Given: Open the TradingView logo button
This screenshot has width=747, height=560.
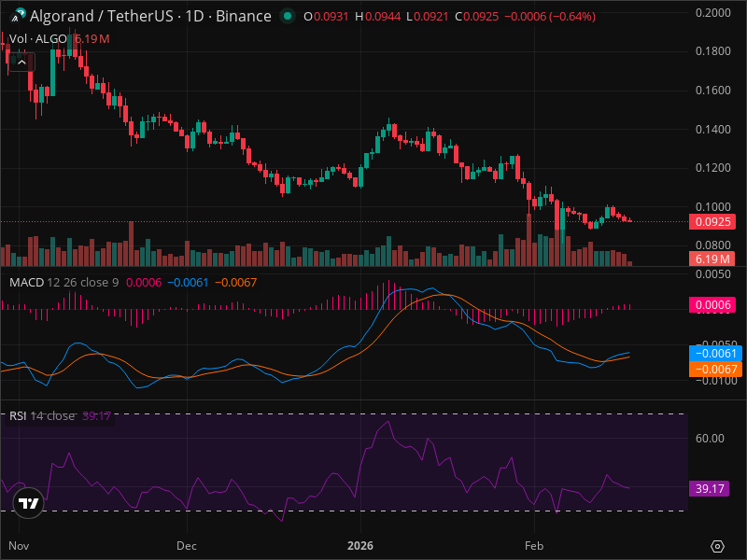Looking at the screenshot, I should 29,503.
